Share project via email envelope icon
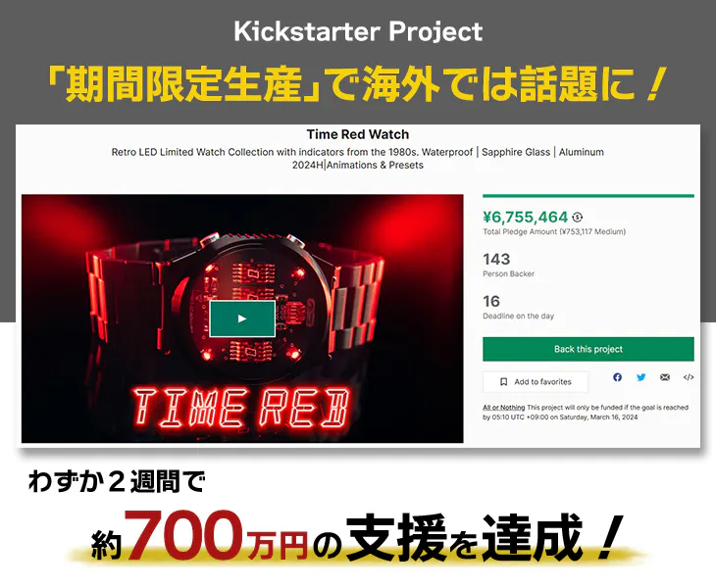Screen dimensions: 716x588 pos(665,377)
